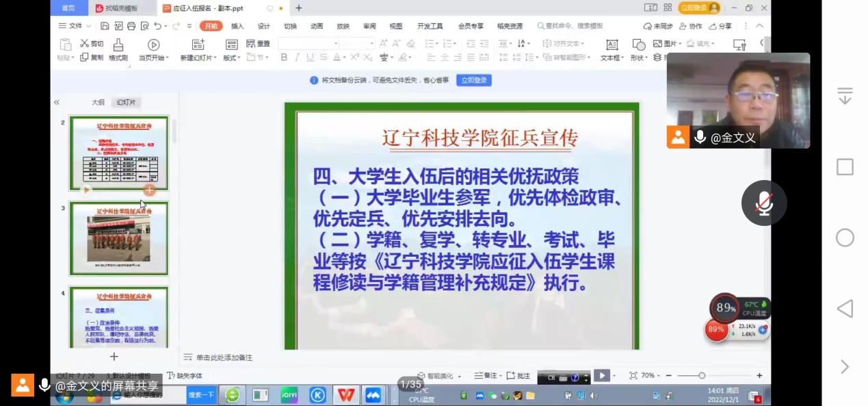The width and height of the screenshot is (868, 406).
Task: Open the File (文件) menu dropdown
Action: [x=75, y=26]
